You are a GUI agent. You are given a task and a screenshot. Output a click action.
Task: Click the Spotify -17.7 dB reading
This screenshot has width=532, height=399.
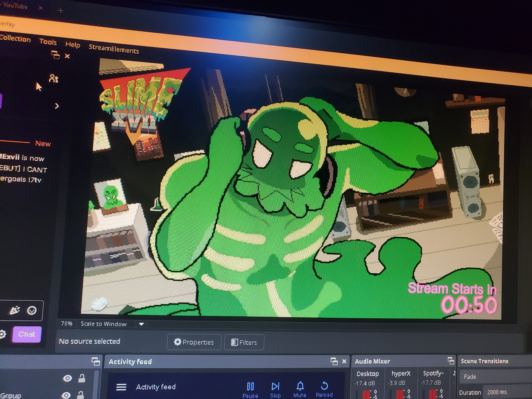tap(431, 383)
